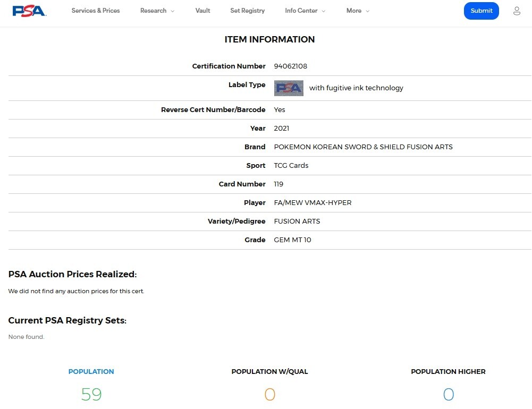Click the PSA logo in the header
532x409 pixels.
29,11
